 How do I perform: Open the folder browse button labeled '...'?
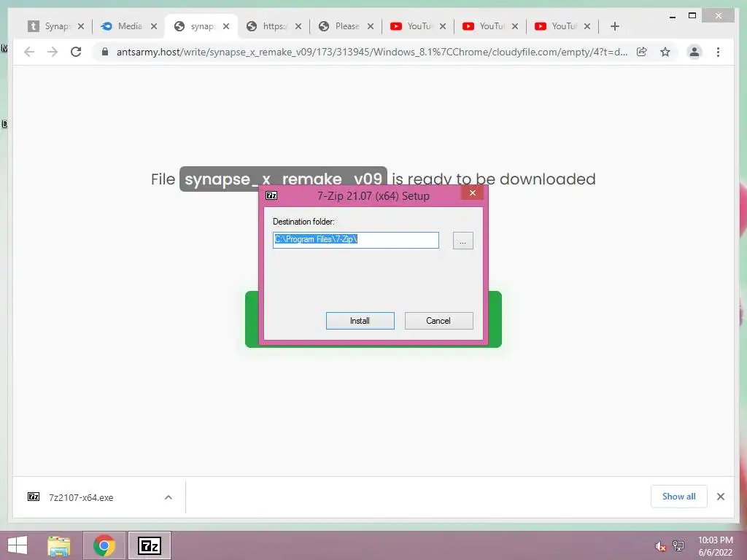coord(462,241)
